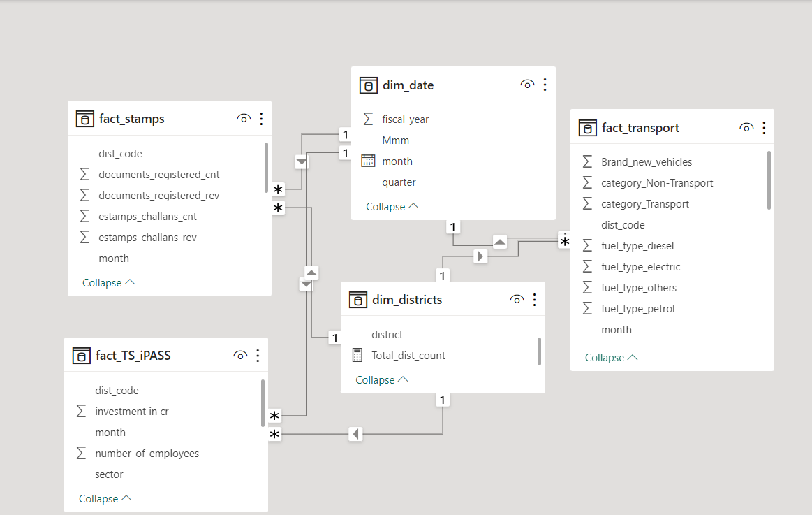The image size is (812, 515).
Task: Select the fuel_type_electric field
Action: 640,267
